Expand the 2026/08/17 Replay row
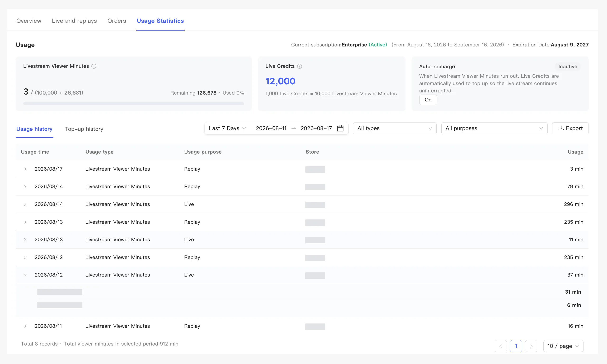Screen dimensions: 607x364 25,169
